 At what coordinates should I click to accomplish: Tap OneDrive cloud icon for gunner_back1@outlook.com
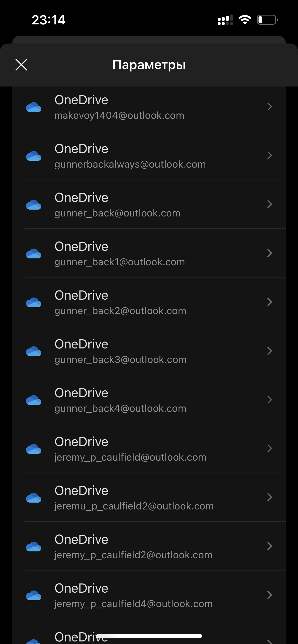click(x=34, y=254)
